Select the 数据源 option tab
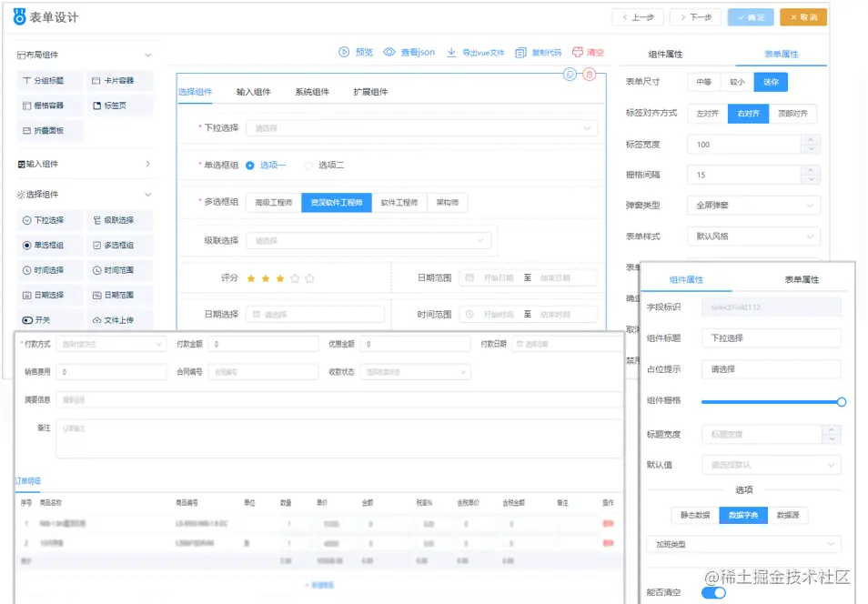The width and height of the screenshot is (868, 604). click(788, 515)
